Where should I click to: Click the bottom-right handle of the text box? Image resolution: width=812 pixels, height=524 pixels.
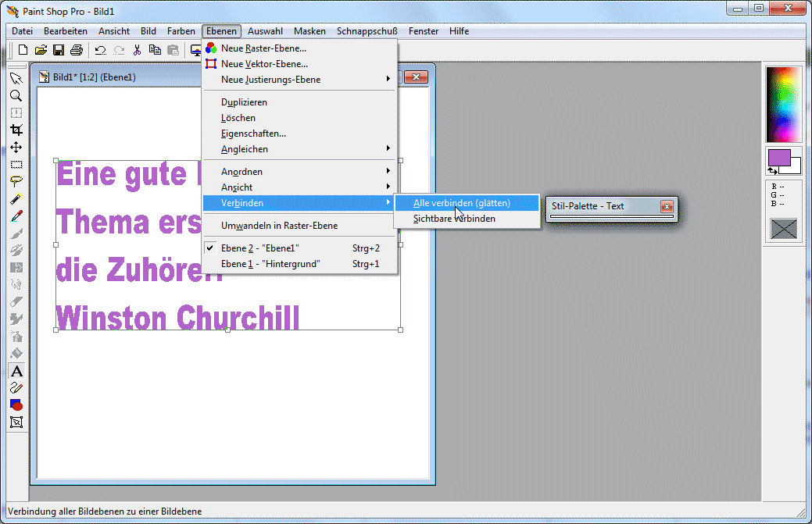pyautogui.click(x=400, y=330)
